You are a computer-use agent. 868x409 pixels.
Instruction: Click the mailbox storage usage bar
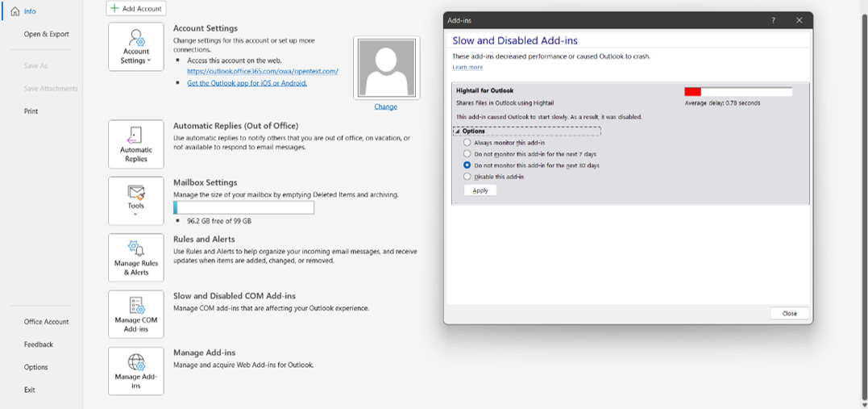243,208
